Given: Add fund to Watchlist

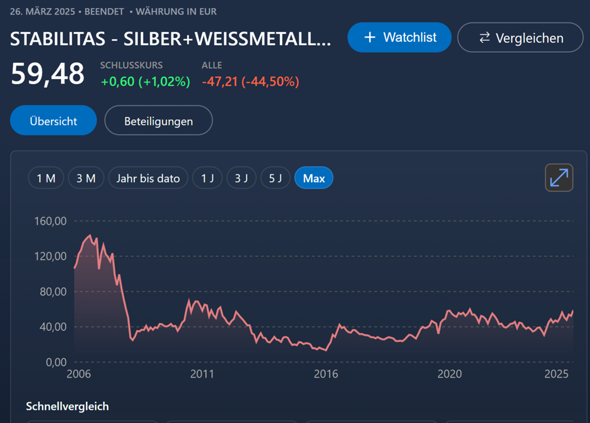Looking at the screenshot, I should [399, 37].
